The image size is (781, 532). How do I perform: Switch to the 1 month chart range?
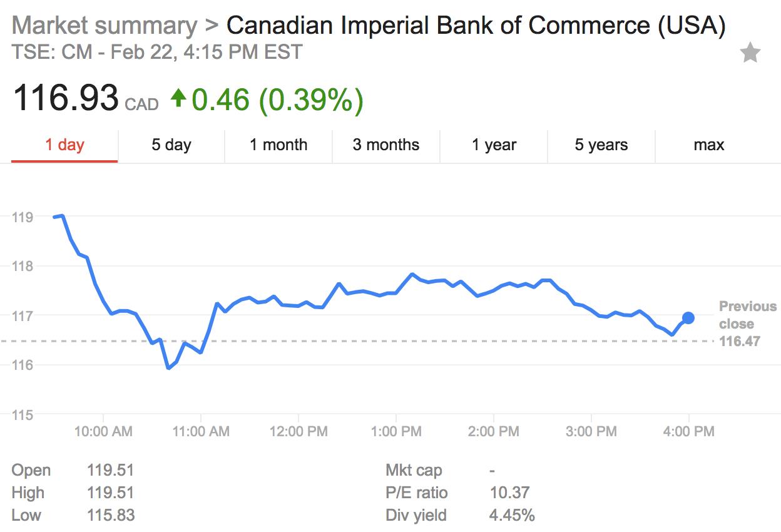click(x=278, y=145)
